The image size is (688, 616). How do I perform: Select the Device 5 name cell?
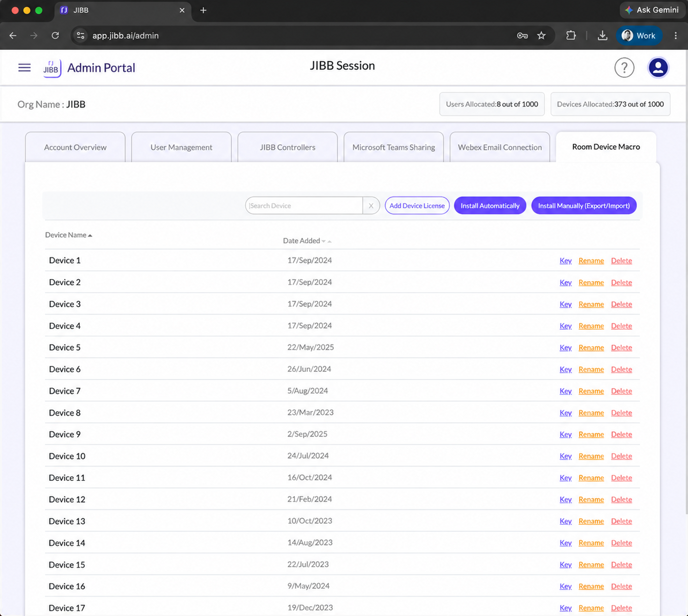point(65,347)
